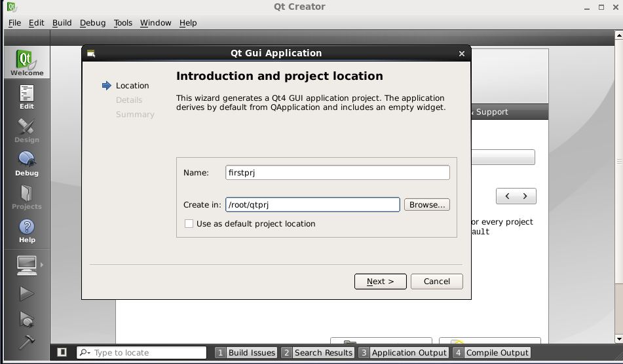Click the wizard dialog title icon
Screen dimensions: 623x364
click(x=91, y=54)
